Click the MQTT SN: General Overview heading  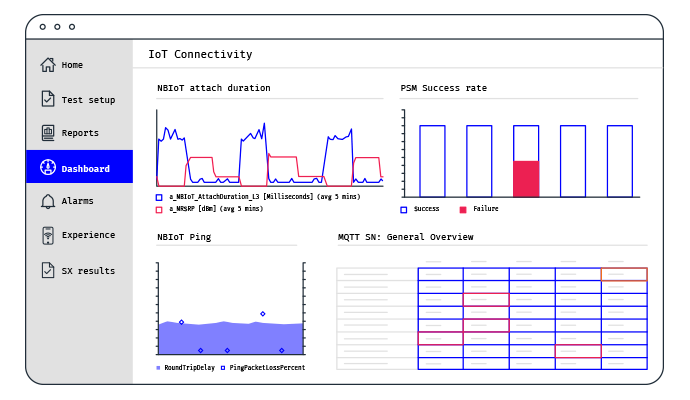405,237
